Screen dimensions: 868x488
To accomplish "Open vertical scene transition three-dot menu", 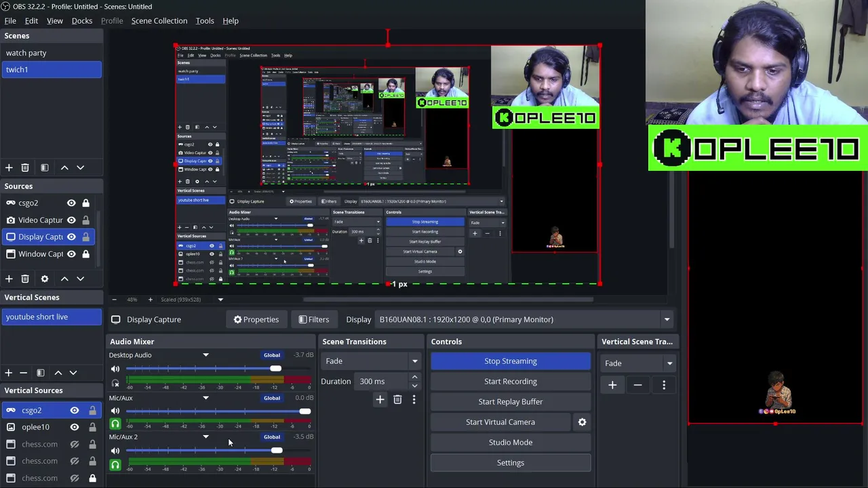I will tap(664, 385).
